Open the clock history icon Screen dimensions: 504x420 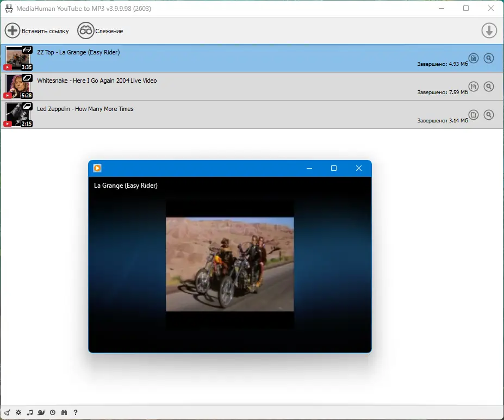(x=53, y=412)
